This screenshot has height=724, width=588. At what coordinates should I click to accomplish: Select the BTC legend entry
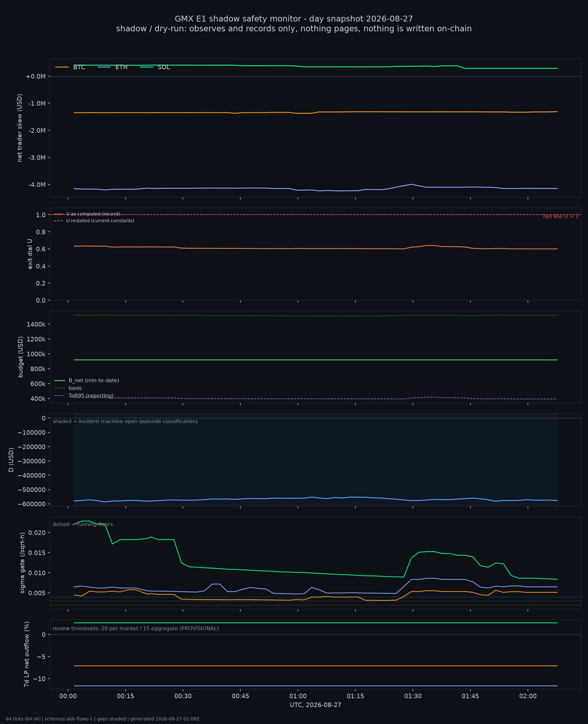70,67
